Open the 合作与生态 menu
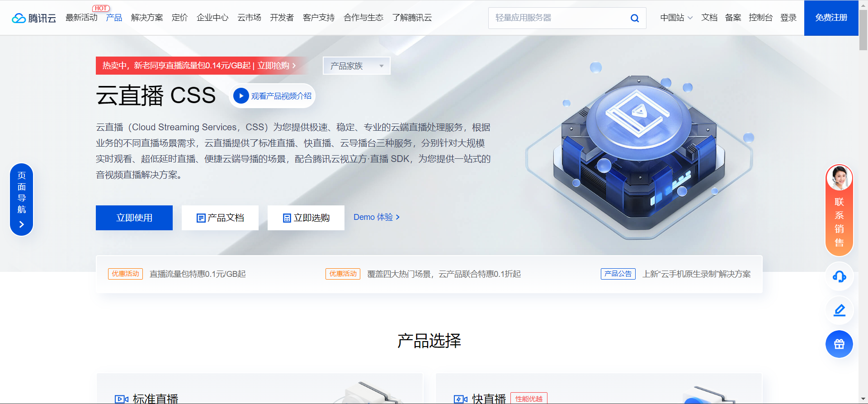 tap(363, 18)
